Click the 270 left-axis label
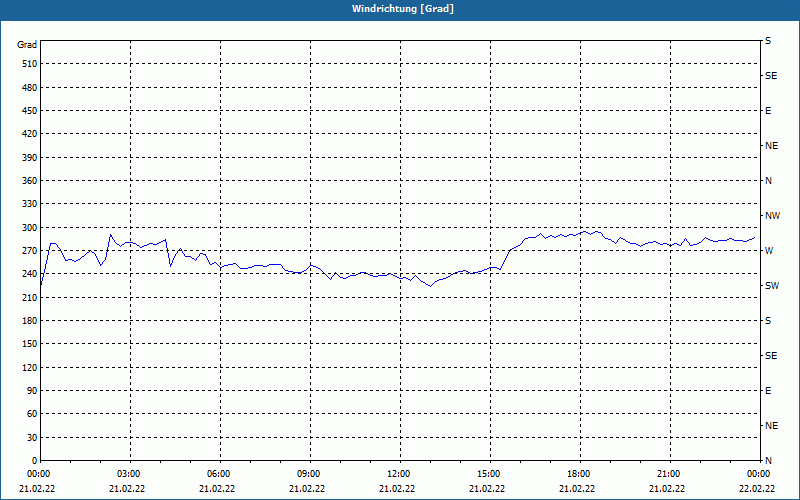 (29, 251)
